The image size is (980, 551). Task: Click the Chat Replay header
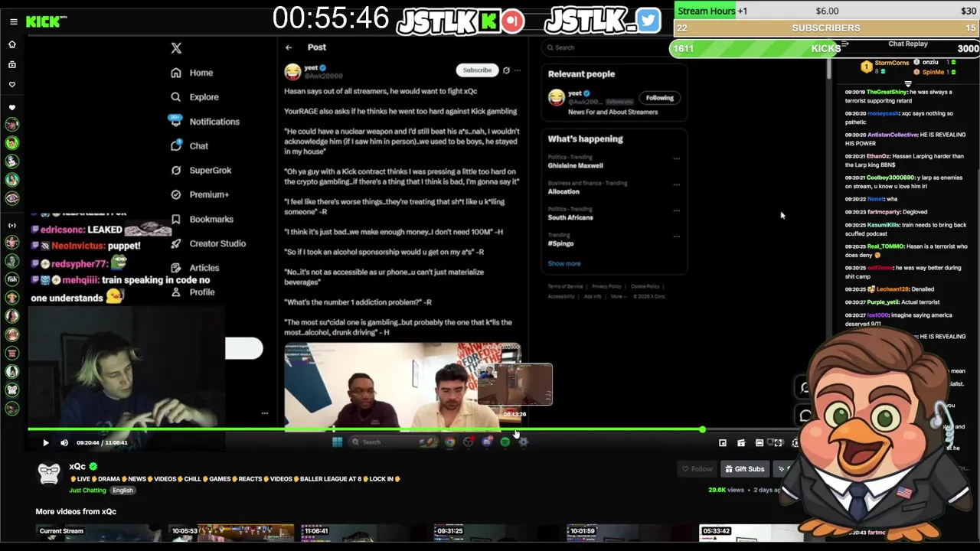pos(907,44)
